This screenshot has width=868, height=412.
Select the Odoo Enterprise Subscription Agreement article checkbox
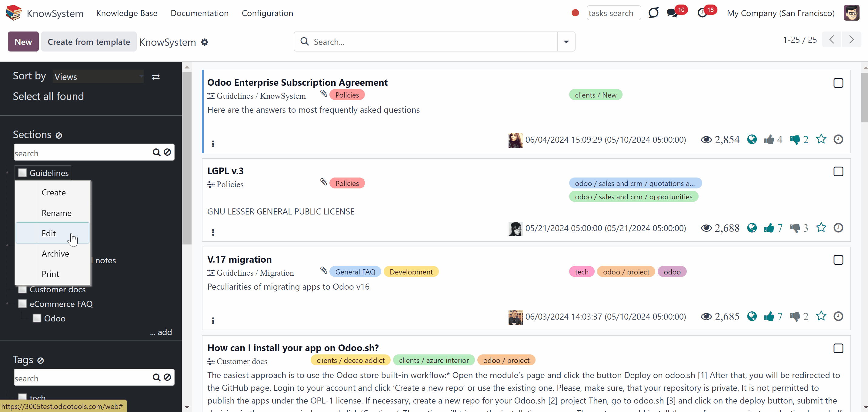click(838, 83)
